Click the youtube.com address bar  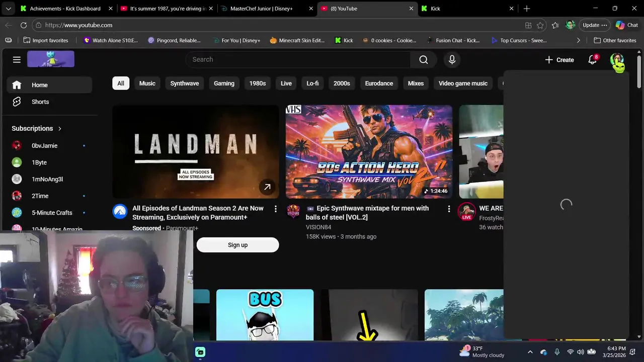(x=282, y=25)
